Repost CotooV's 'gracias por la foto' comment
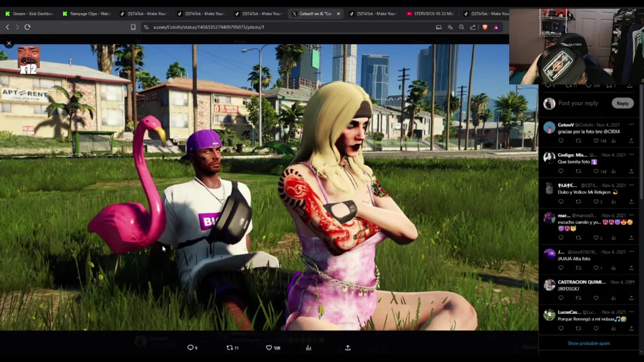The height and width of the screenshot is (362, 644). [x=578, y=141]
